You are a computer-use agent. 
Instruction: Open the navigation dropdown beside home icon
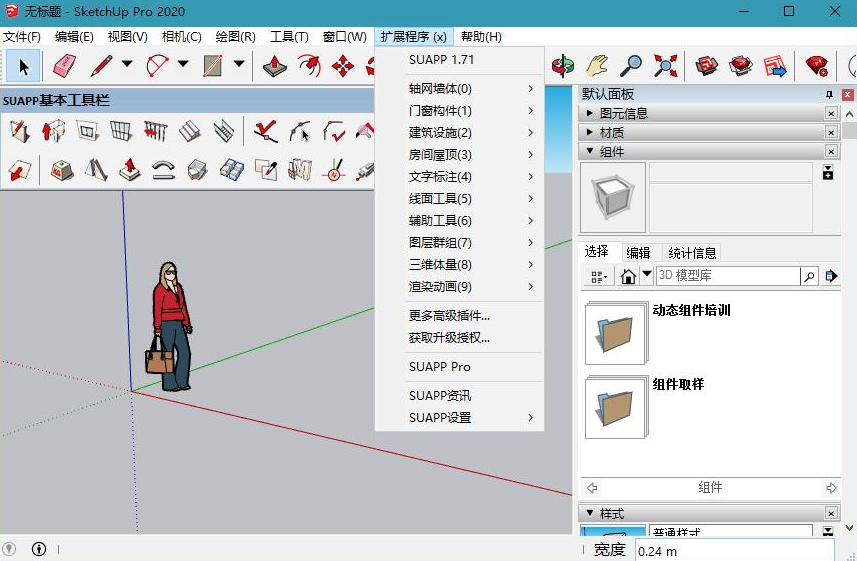coord(647,274)
